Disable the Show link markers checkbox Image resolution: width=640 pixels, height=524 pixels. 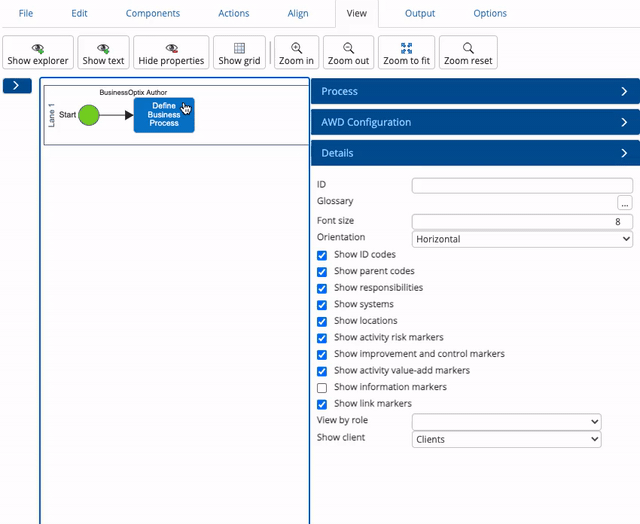pyautogui.click(x=322, y=404)
